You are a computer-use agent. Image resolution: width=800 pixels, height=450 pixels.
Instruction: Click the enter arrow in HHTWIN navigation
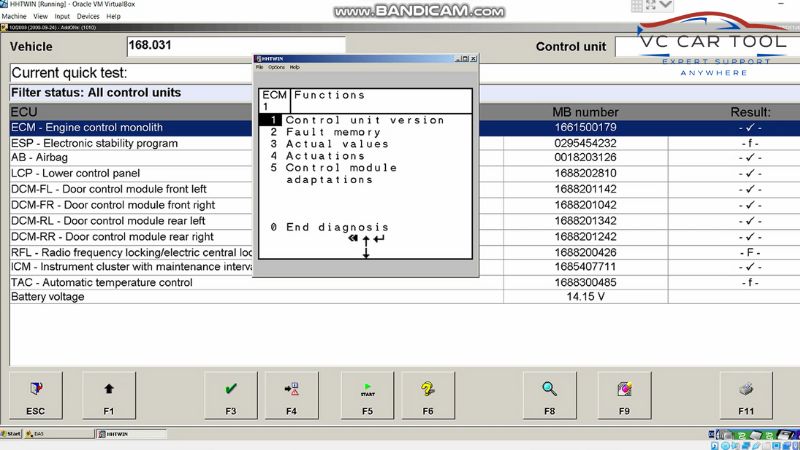pyautogui.click(x=379, y=238)
